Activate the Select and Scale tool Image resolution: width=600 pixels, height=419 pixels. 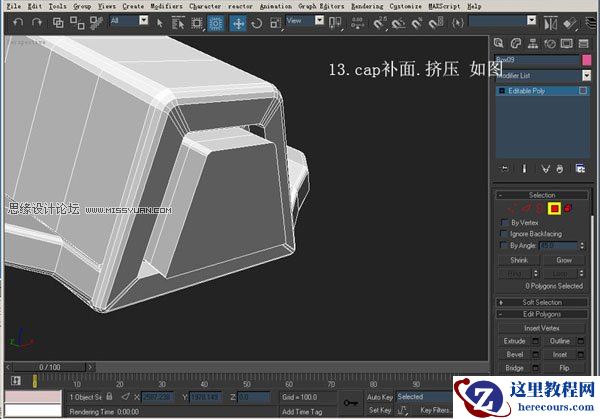[x=275, y=23]
